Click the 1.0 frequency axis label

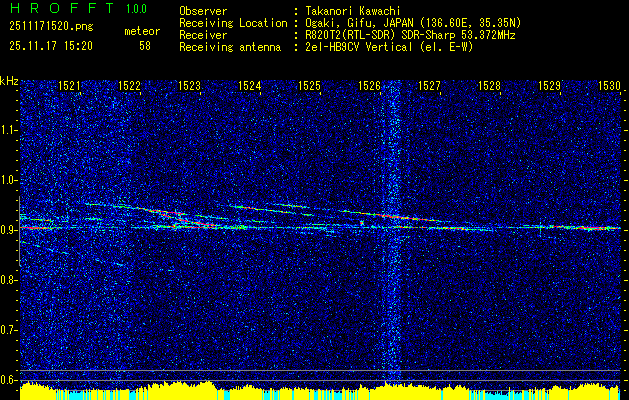click(8, 180)
